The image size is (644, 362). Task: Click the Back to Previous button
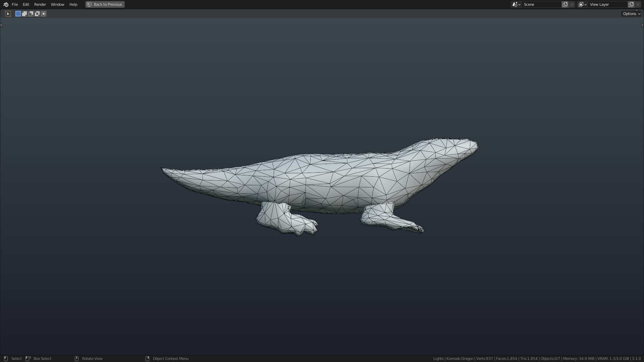(105, 4)
